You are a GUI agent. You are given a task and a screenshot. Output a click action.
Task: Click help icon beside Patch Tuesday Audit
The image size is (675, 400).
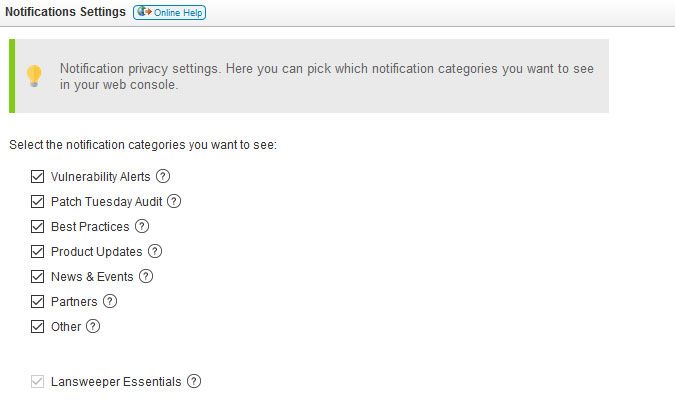point(174,201)
